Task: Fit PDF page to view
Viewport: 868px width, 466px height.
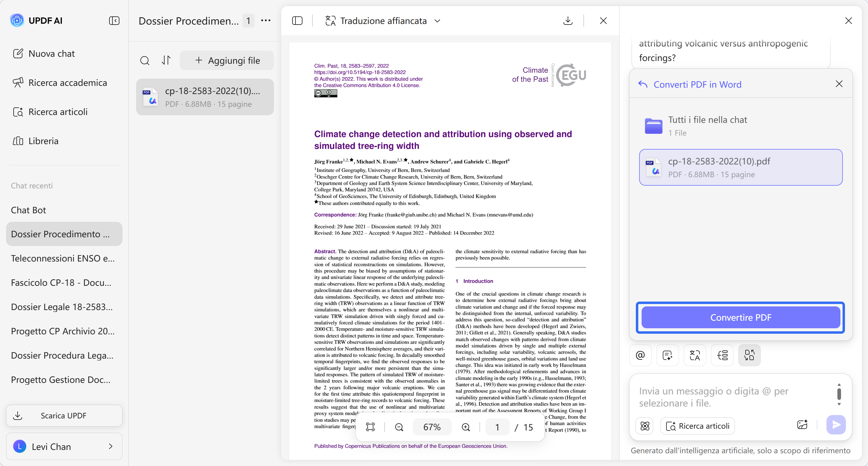Action: pos(370,427)
